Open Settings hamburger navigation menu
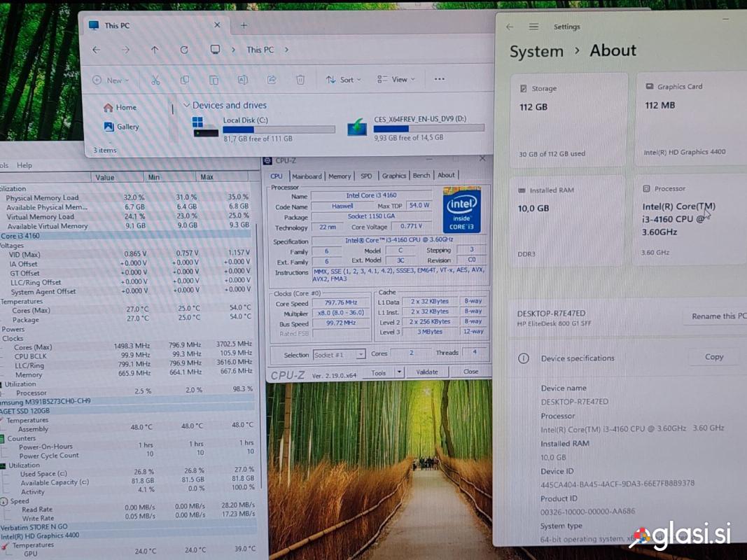The height and width of the screenshot is (560, 747). click(533, 27)
